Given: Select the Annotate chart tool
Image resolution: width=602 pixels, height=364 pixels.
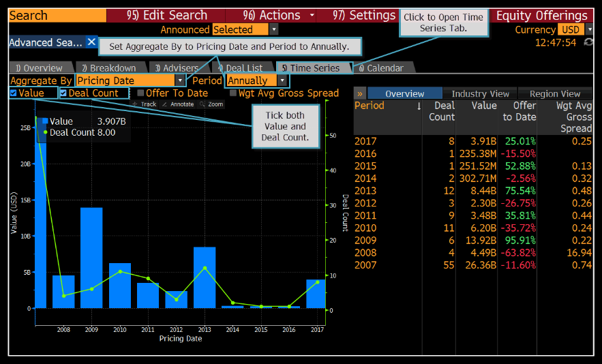Looking at the screenshot, I should [178, 104].
